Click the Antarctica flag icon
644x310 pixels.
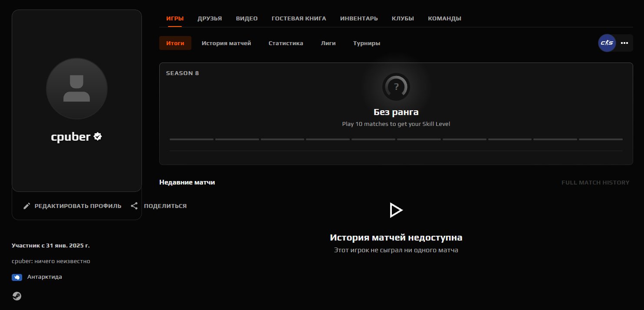pyautogui.click(x=17, y=277)
